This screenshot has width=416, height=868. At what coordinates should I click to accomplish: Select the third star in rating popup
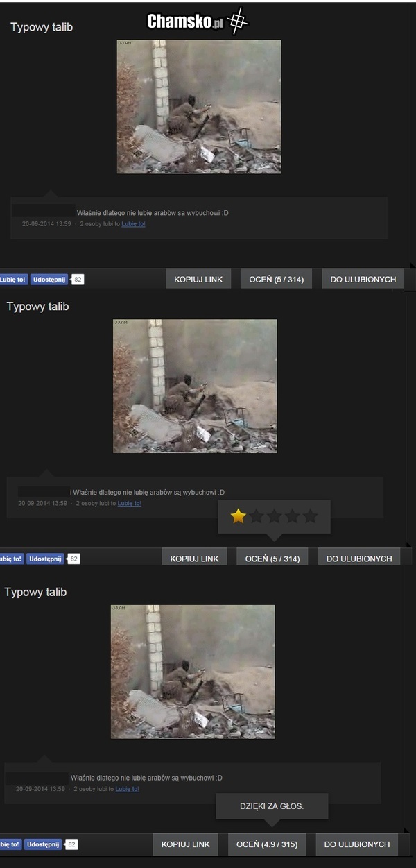(275, 516)
